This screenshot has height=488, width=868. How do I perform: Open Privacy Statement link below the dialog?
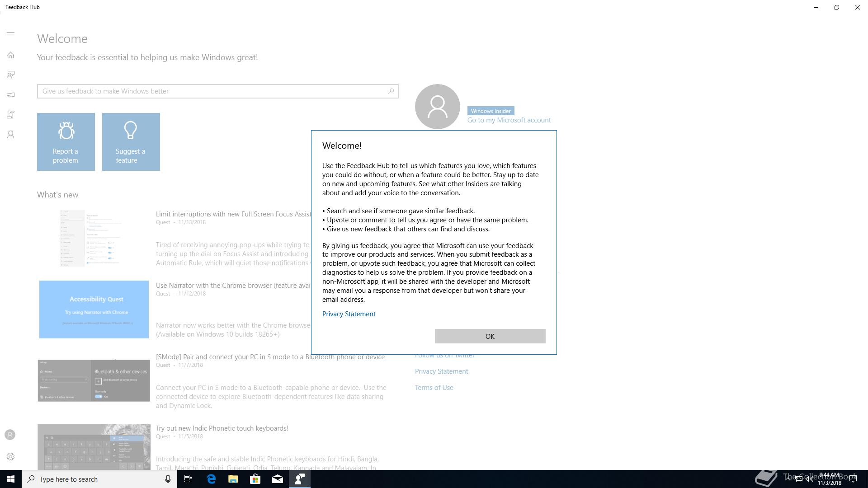[x=441, y=371]
